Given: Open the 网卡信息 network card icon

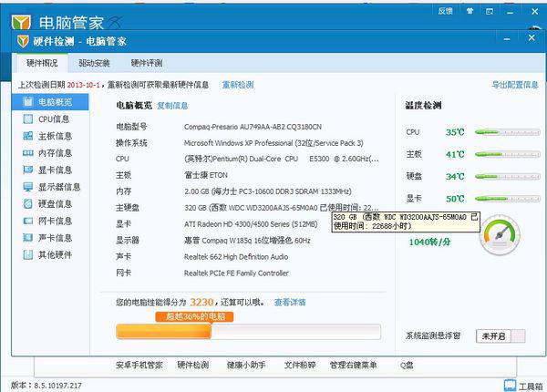Looking at the screenshot, I should coord(28,221).
